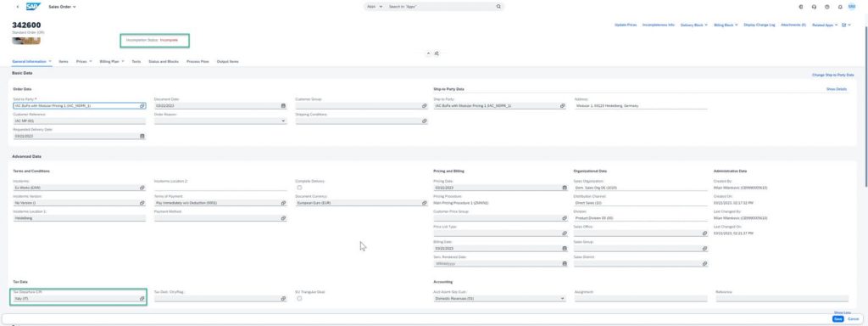This screenshot has height=326, width=868.
Task: Open Billing Block dropdown menu
Action: coord(726,25)
